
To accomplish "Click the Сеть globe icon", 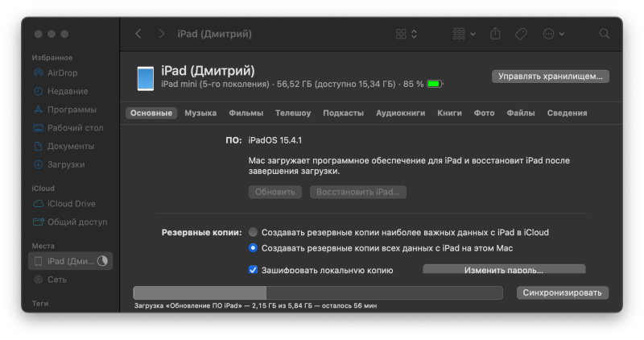I will [38, 280].
